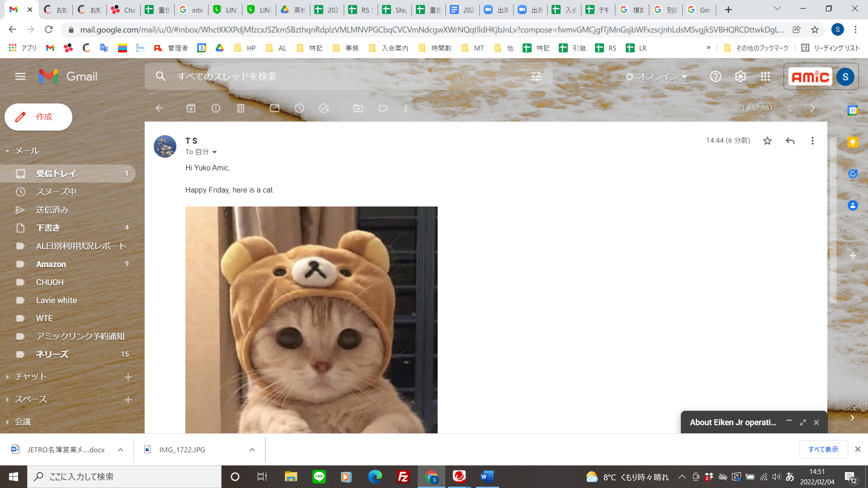Delete the open email with trash icon

coord(241,108)
